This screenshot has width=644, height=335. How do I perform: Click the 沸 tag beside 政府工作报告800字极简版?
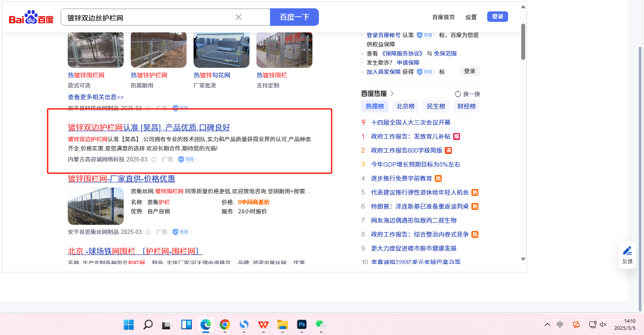(x=448, y=150)
